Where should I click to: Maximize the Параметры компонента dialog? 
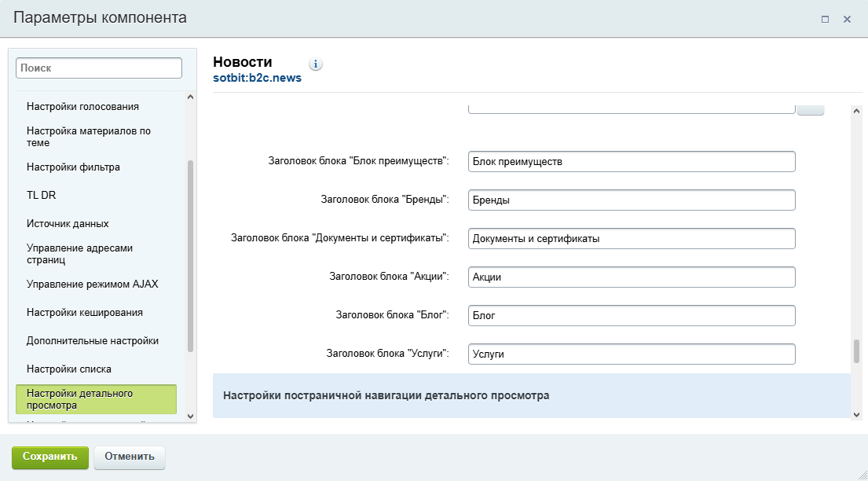coord(825,20)
